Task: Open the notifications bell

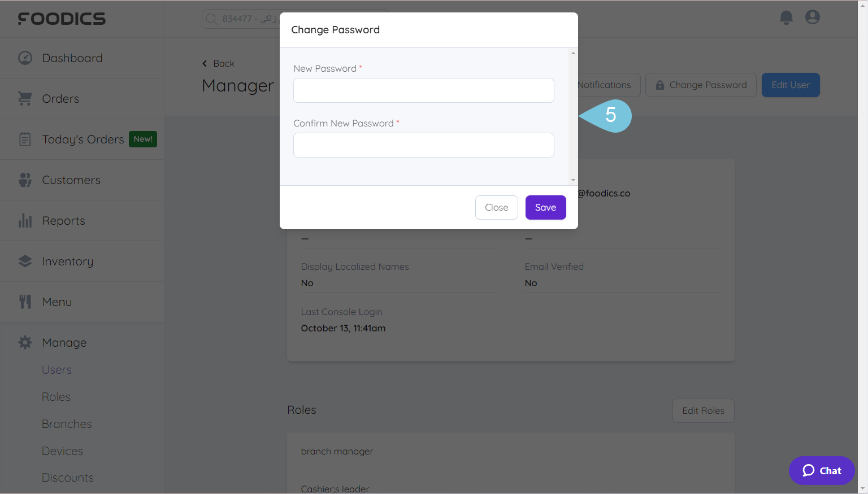Action: (x=786, y=18)
